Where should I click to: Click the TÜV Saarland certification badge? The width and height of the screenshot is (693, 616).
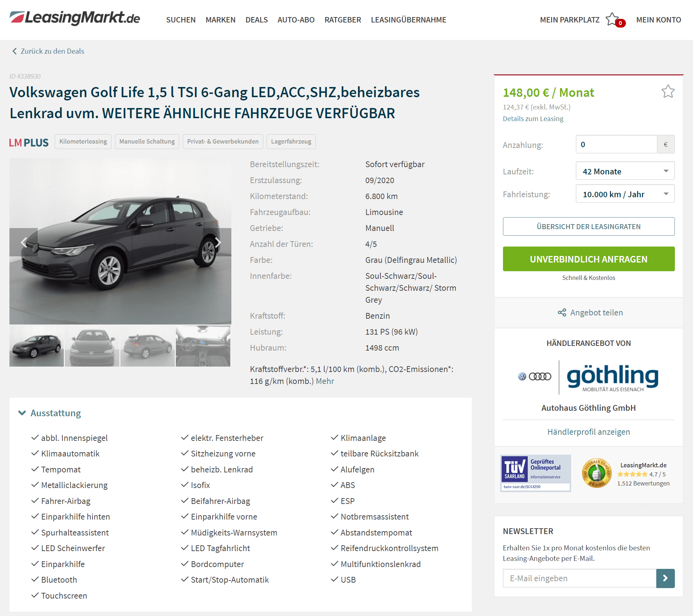536,473
